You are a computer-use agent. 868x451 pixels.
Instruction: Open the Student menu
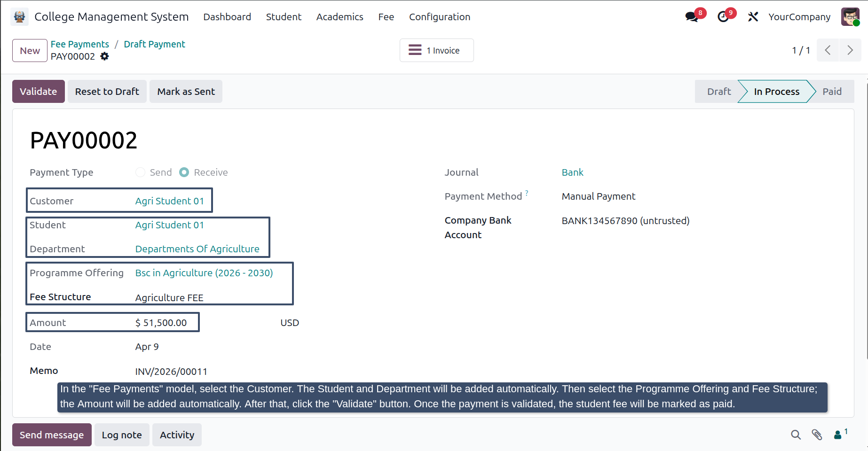(x=284, y=17)
